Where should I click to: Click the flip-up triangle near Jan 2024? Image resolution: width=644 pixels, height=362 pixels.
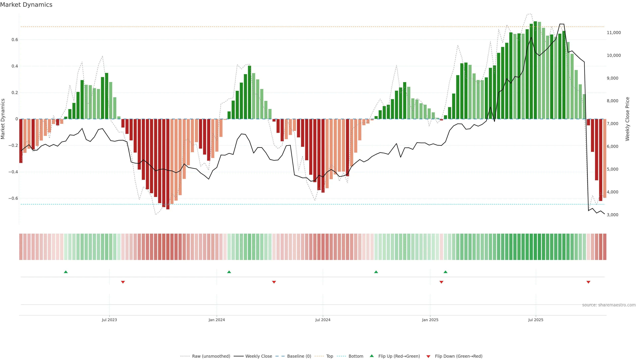click(229, 272)
